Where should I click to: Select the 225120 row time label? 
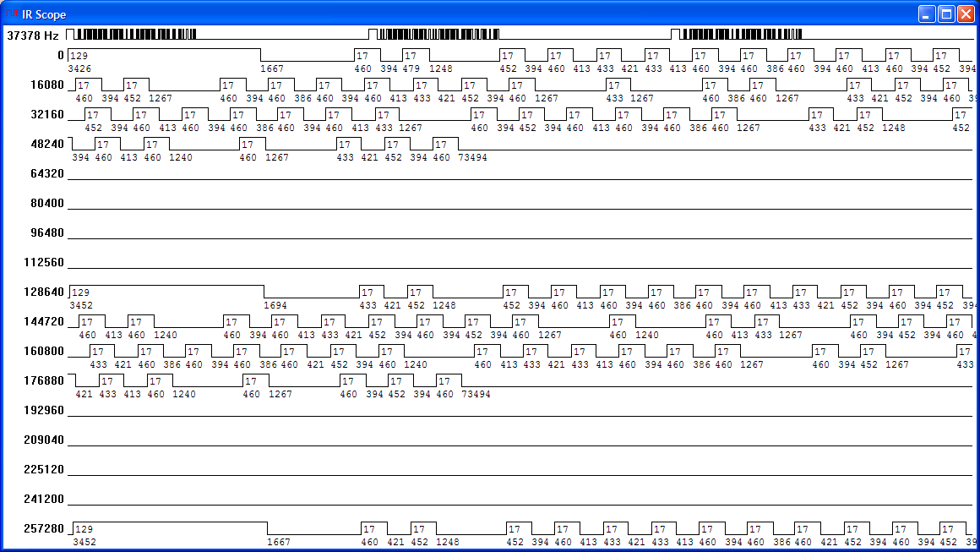pyautogui.click(x=44, y=469)
